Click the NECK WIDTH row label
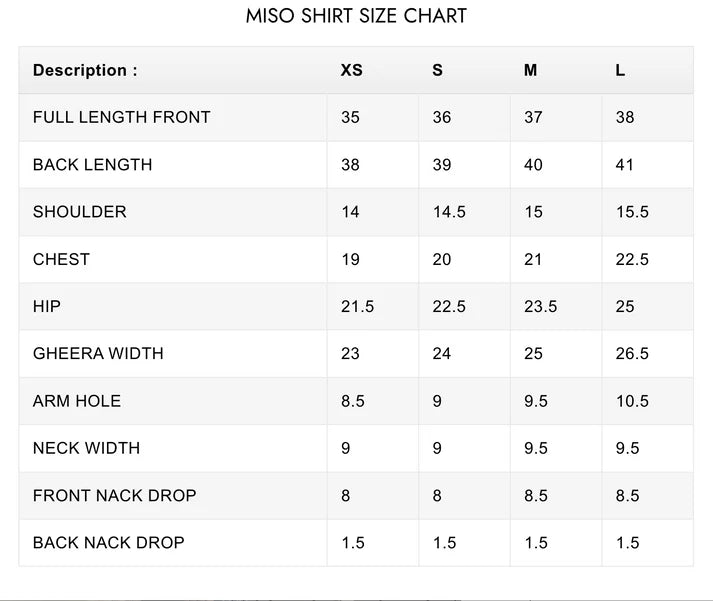The image size is (713, 601). pyautogui.click(x=86, y=448)
